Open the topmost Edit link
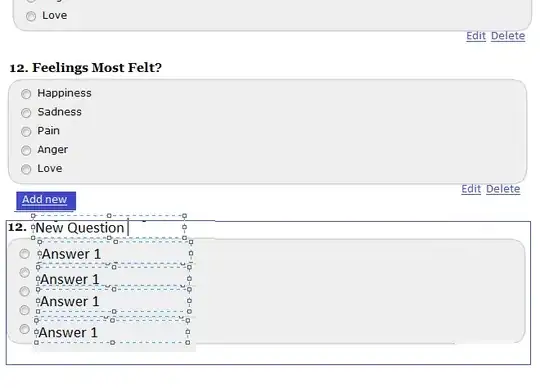This screenshot has width=540, height=388. click(x=476, y=36)
